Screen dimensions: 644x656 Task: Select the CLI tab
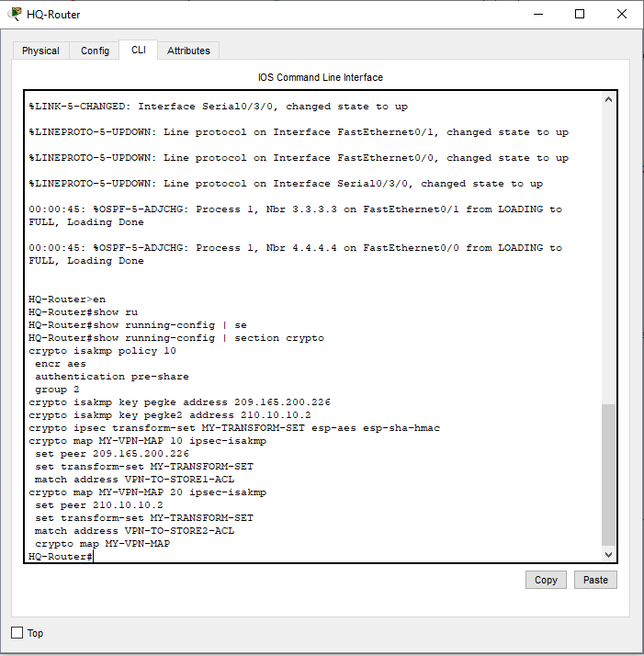[138, 50]
